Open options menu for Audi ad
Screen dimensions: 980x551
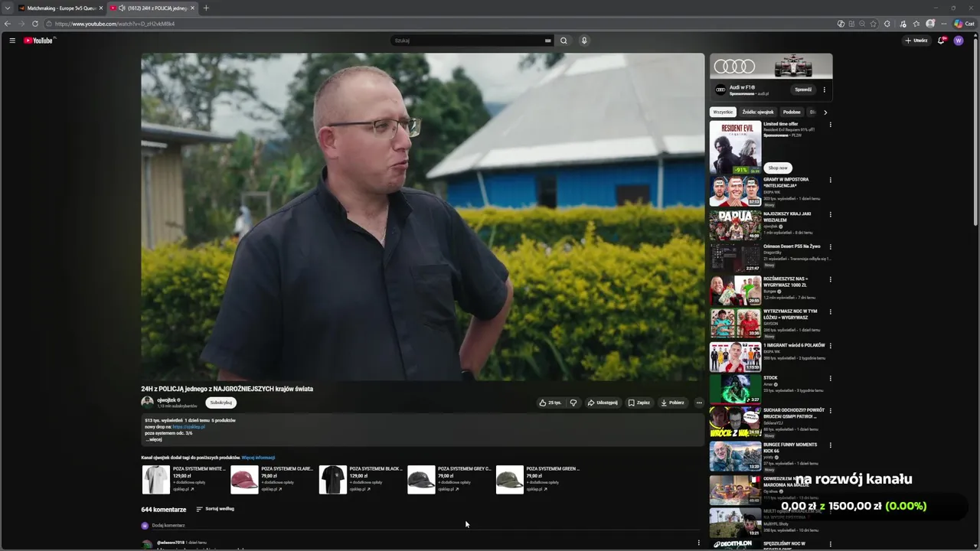825,90
